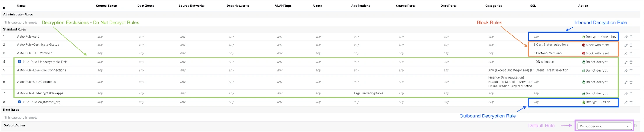Click the Tags: undecryptable applications cell
644x132 pixels.
tap(368, 93)
